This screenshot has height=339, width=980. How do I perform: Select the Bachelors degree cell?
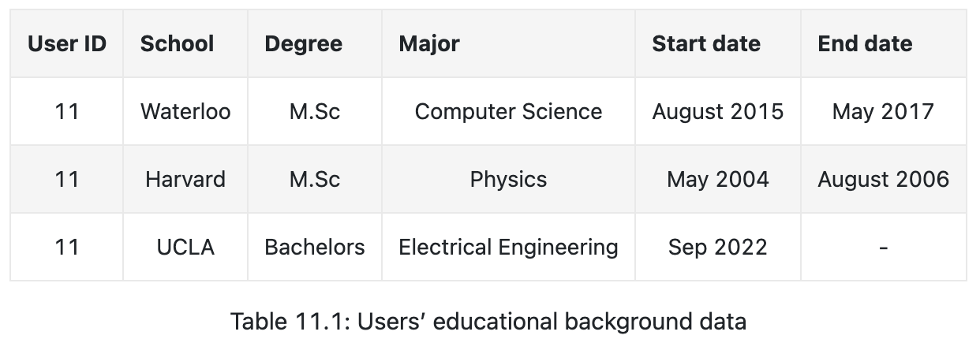315,247
